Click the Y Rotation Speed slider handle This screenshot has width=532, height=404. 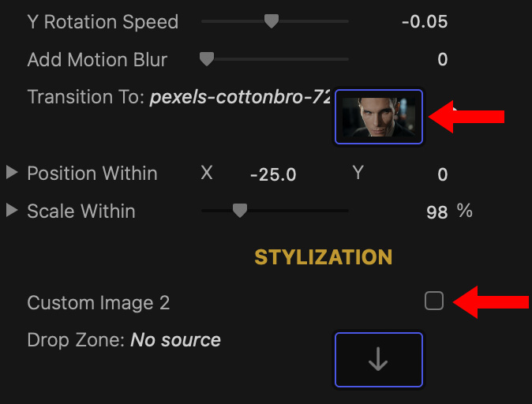[271, 21]
